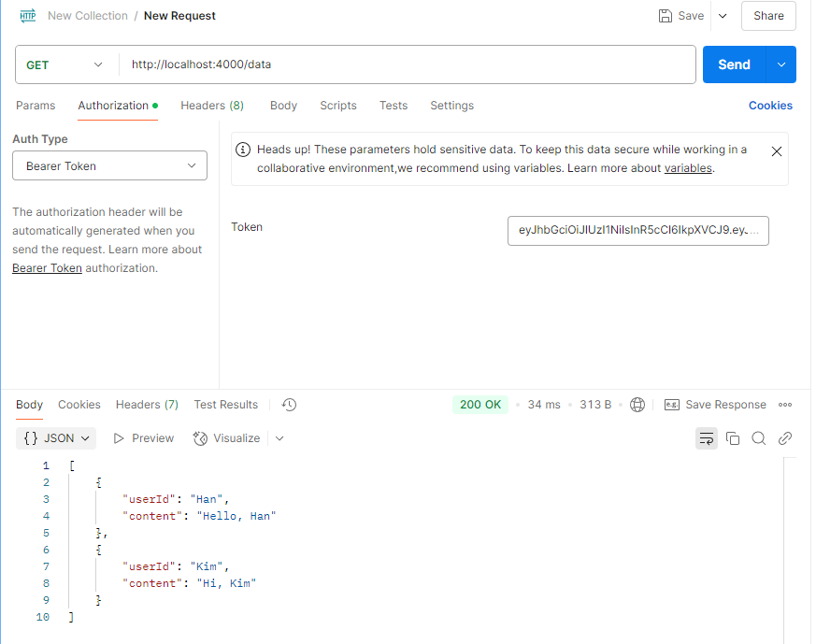Click the Token input field
The width and height of the screenshot is (816, 644).
(x=638, y=231)
